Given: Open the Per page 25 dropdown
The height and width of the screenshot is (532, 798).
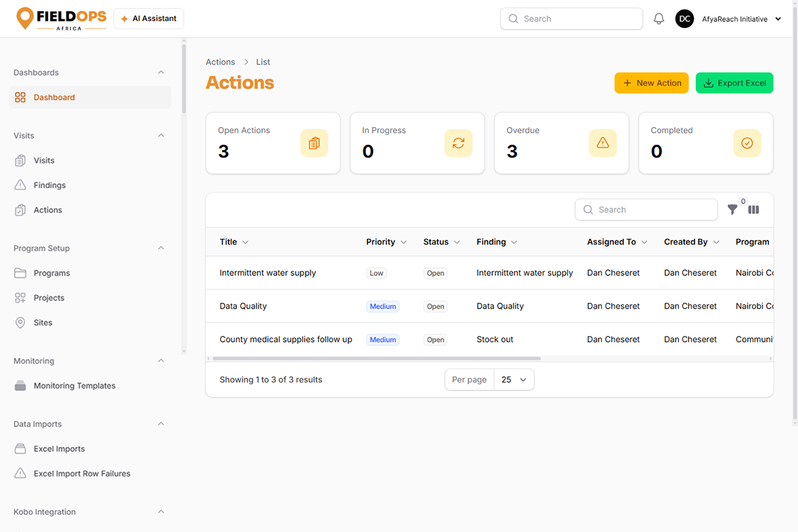Looking at the screenshot, I should pos(514,380).
